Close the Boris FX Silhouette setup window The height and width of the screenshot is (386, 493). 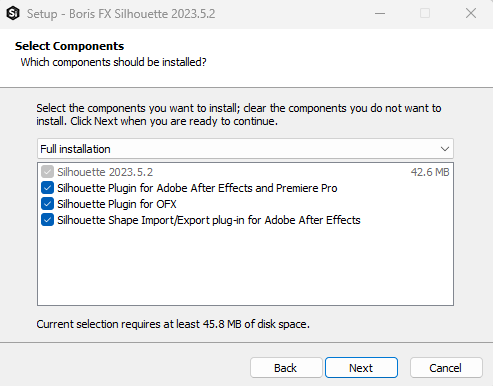click(471, 14)
